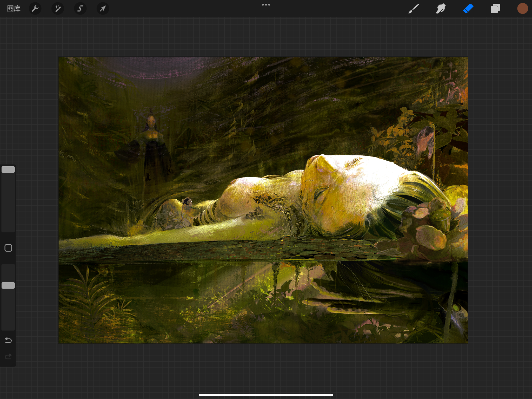
Task: Open the three-dot multitasking menu at top
Action: [266, 5]
